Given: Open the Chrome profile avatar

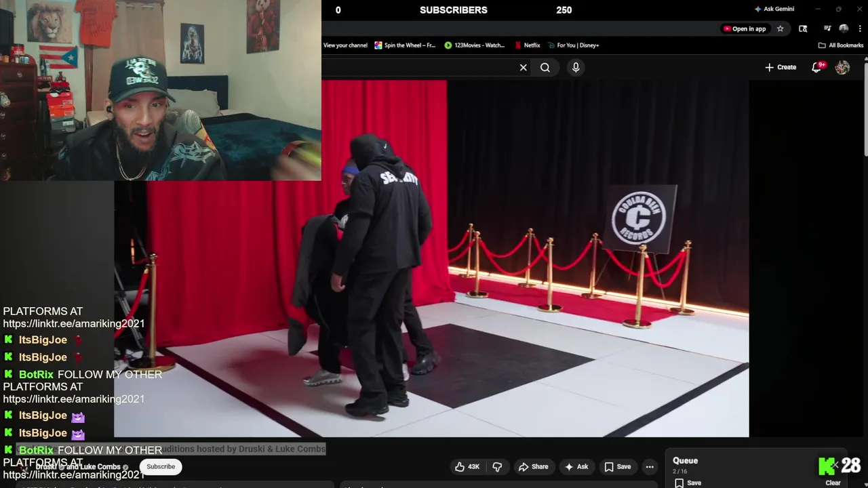Looking at the screenshot, I should click(x=844, y=28).
